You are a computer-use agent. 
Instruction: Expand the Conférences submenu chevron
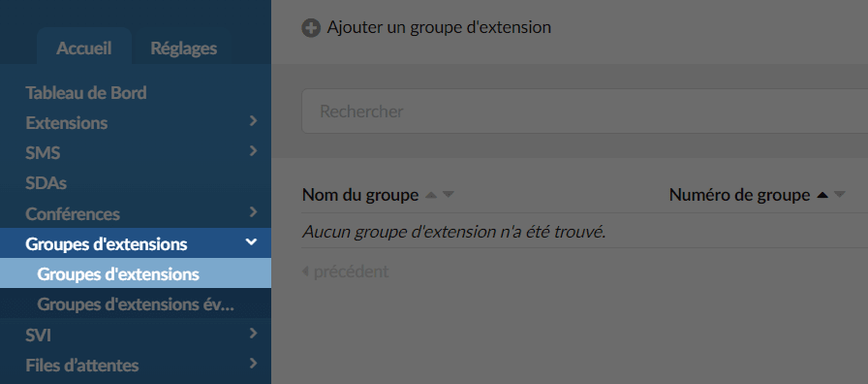(x=253, y=211)
